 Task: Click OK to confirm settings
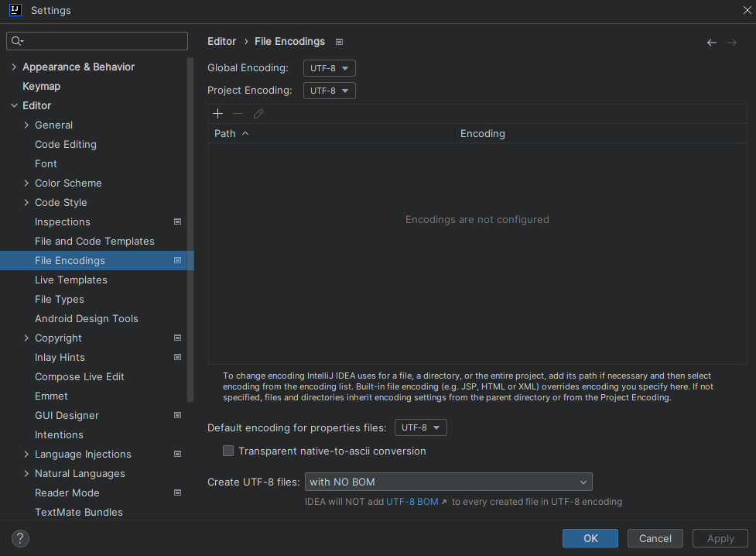590,538
